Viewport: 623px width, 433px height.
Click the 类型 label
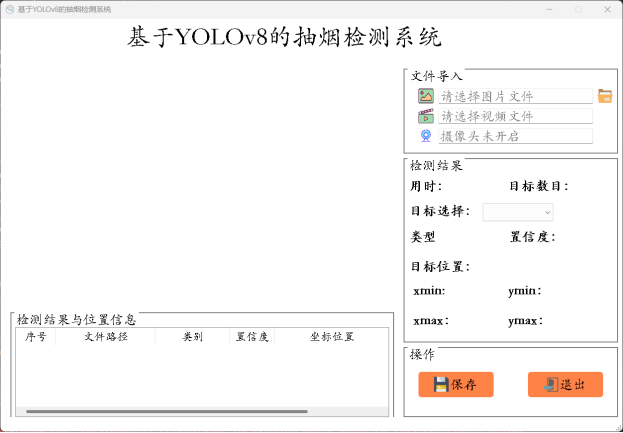tap(423, 237)
